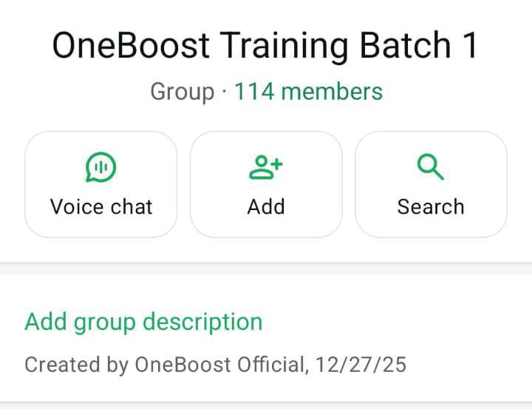
Task: Tap the magnifying glass search icon
Action: 430,167
